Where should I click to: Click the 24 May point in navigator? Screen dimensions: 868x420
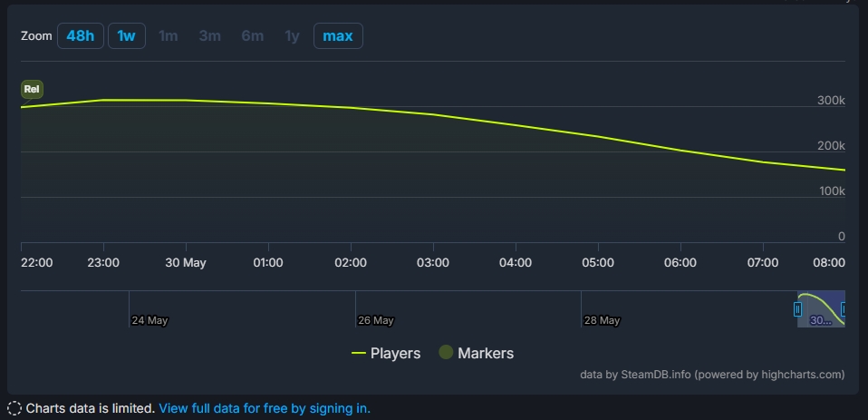click(x=149, y=320)
